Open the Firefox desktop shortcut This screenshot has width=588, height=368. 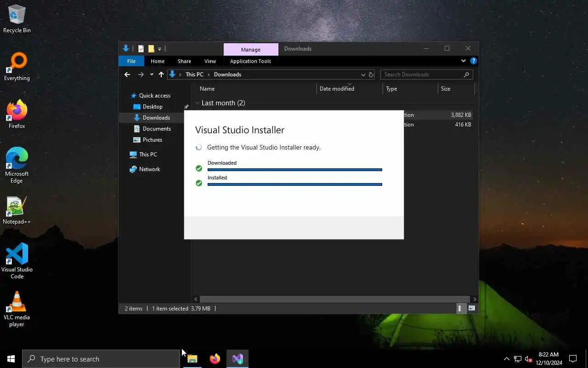(x=17, y=115)
